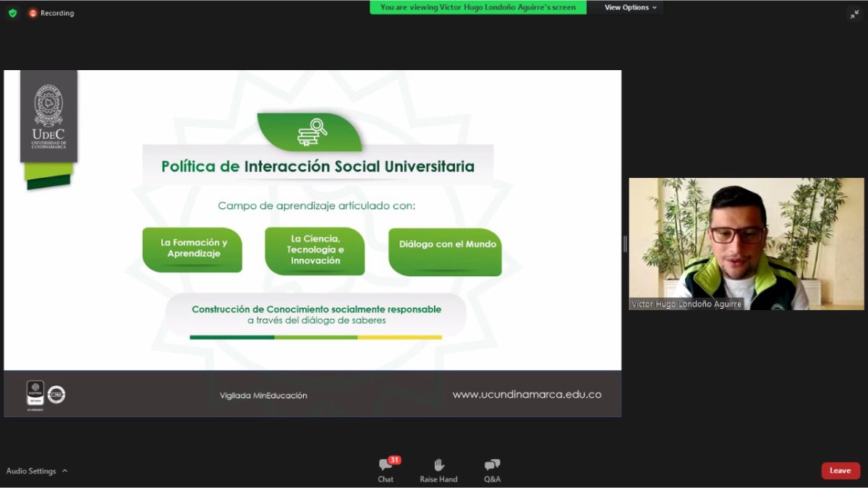
Task: Click the red Leave button
Action: 841,471
